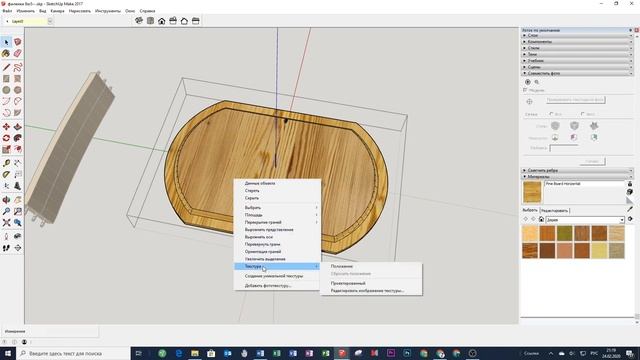Click the Интервал spacing input field
The height and width of the screenshot is (360, 640).
pos(563,148)
